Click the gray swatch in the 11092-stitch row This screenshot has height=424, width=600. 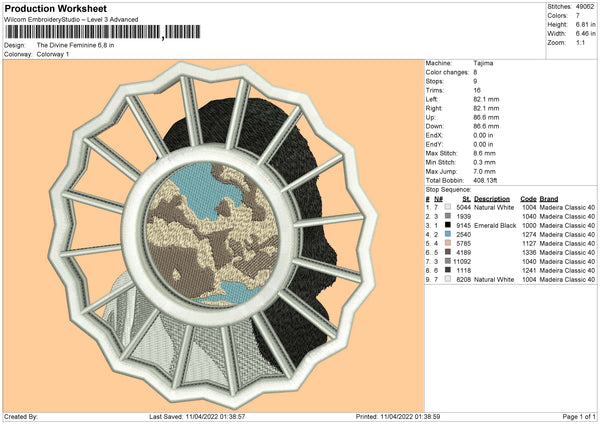click(448, 261)
